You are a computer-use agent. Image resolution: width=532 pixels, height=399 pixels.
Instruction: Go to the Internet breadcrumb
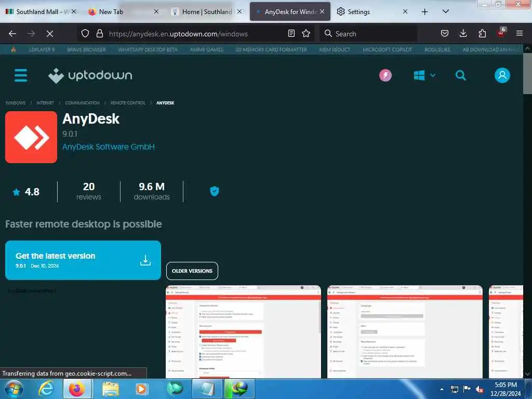(45, 103)
